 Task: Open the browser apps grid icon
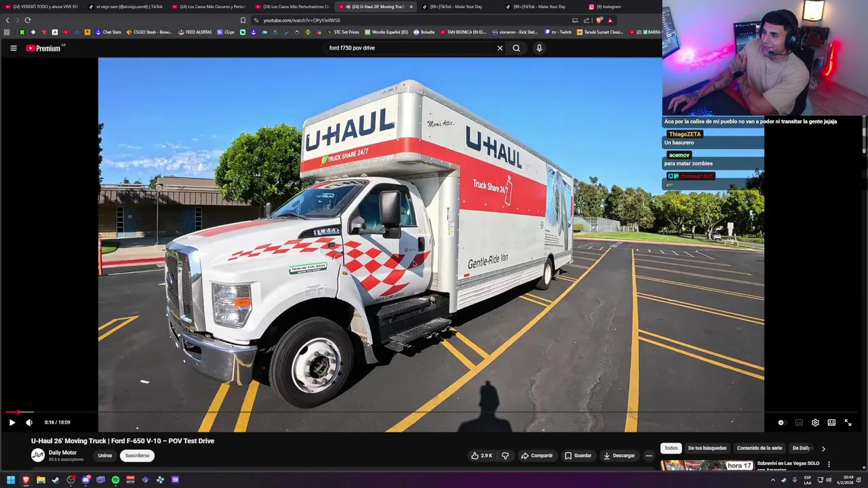[7, 32]
